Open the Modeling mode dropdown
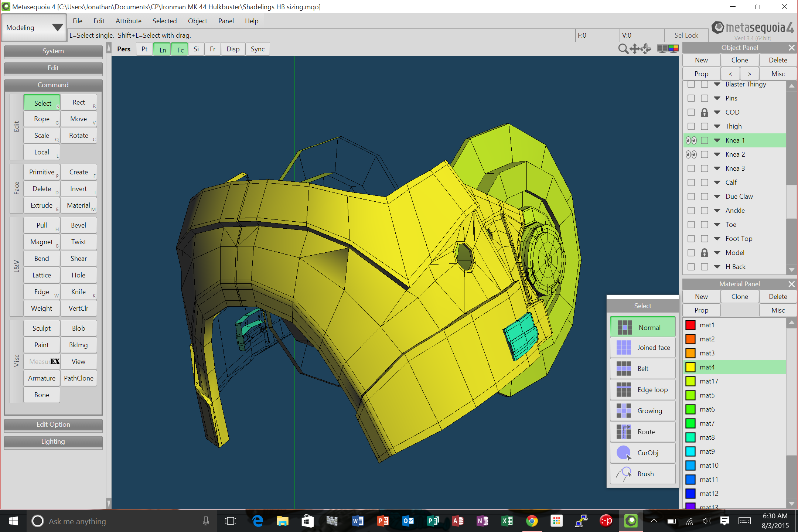This screenshot has width=798, height=532. pos(34,28)
